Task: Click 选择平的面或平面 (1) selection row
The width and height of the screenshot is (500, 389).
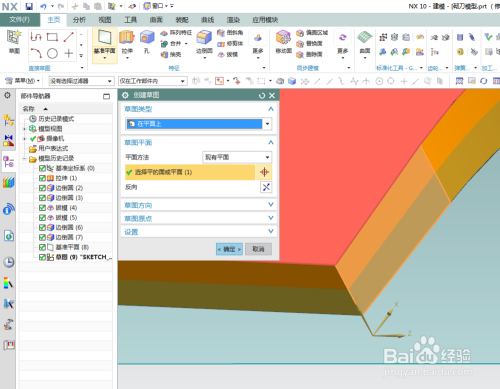Action: [190, 172]
